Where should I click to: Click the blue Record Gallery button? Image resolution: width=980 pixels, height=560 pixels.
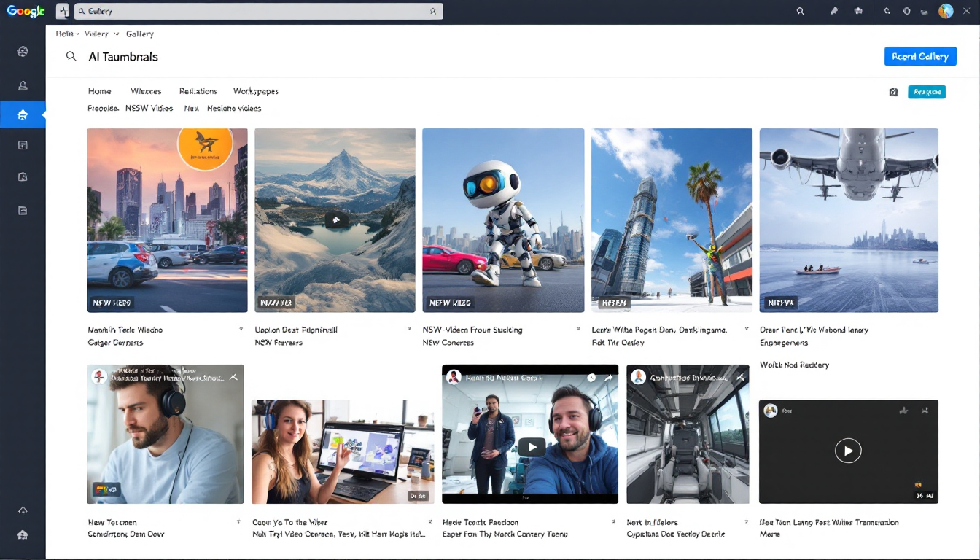(x=920, y=56)
